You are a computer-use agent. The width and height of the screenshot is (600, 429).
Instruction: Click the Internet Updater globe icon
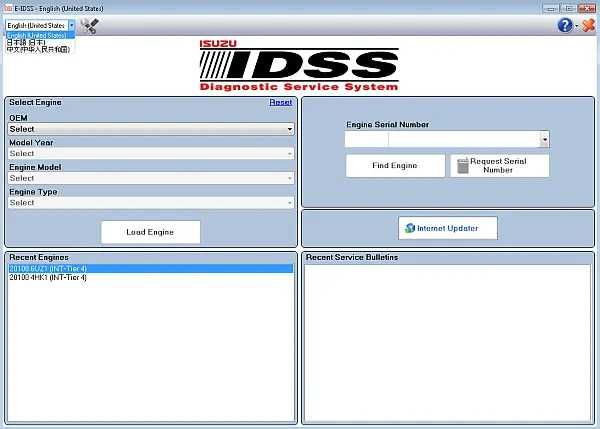pos(410,228)
